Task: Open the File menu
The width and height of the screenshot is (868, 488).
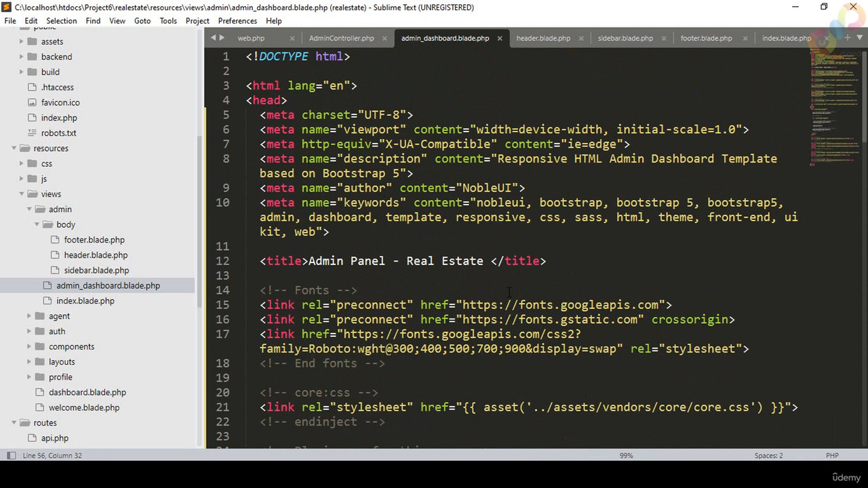Action: [10, 21]
